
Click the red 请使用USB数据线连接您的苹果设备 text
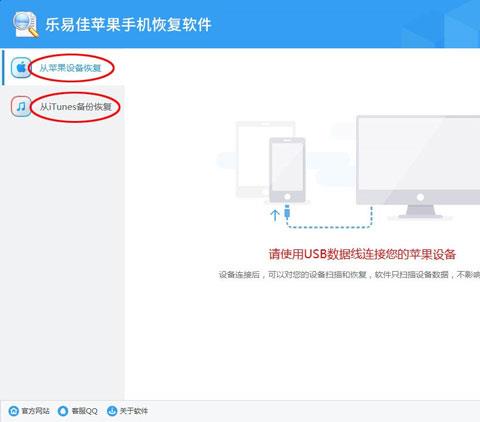tap(362, 254)
